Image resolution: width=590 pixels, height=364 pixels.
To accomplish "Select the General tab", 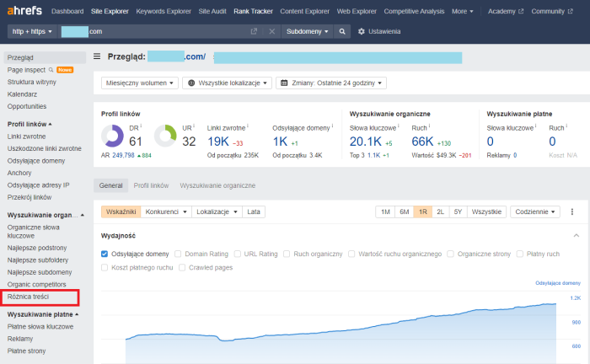I will point(110,185).
